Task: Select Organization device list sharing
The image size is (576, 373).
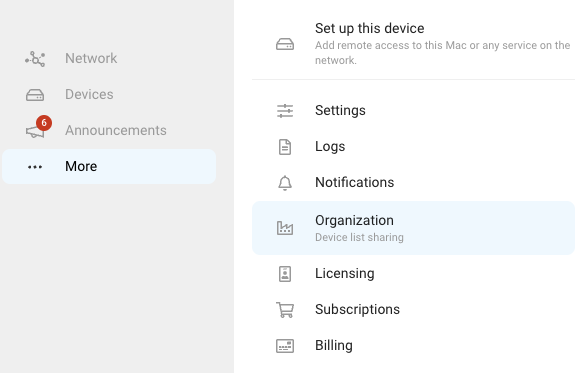Action: [413, 228]
